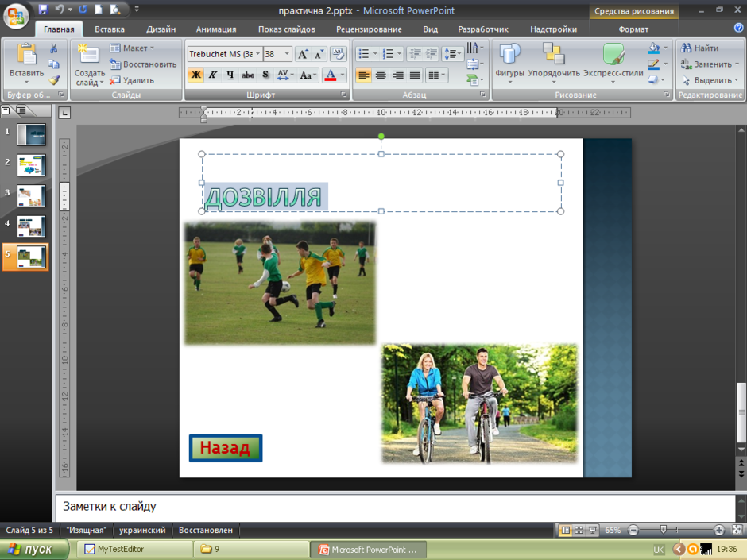
Task: Toggle bold Ж formatting
Action: click(195, 75)
